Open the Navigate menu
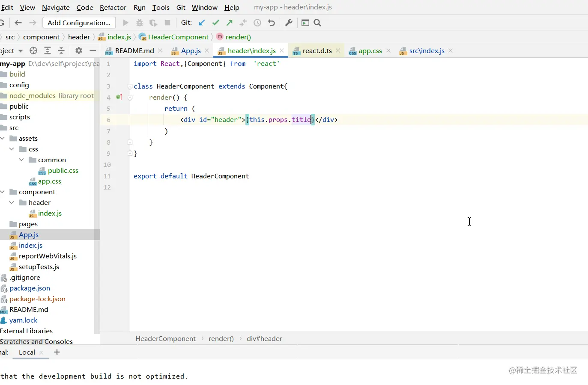 [56, 7]
